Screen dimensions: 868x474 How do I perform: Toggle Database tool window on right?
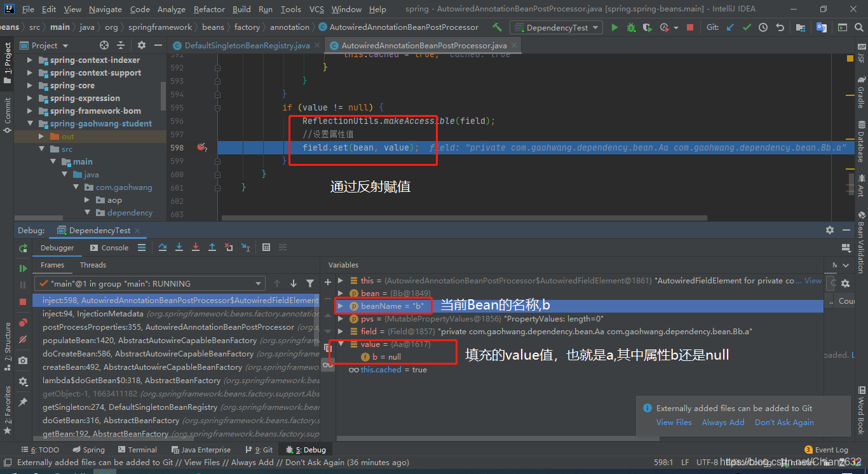861,142
